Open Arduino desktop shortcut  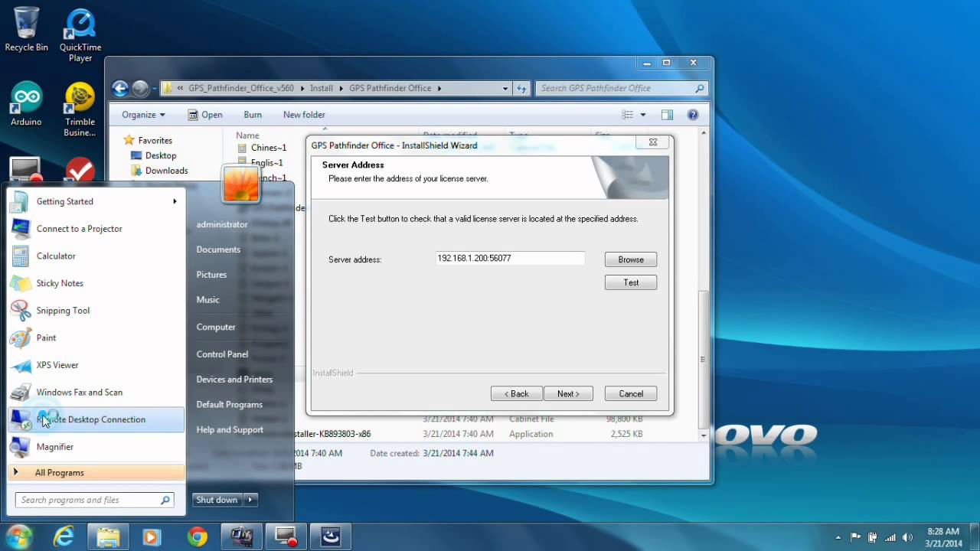(x=26, y=104)
